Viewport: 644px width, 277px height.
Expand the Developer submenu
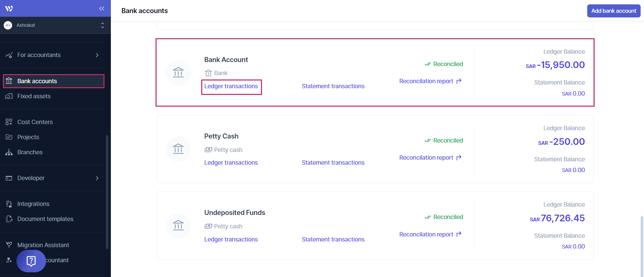[x=97, y=178]
